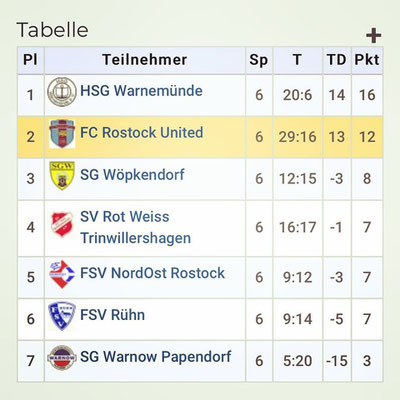The height and width of the screenshot is (400, 400).
Task: Expand the table with plus icon
Action: point(373,36)
